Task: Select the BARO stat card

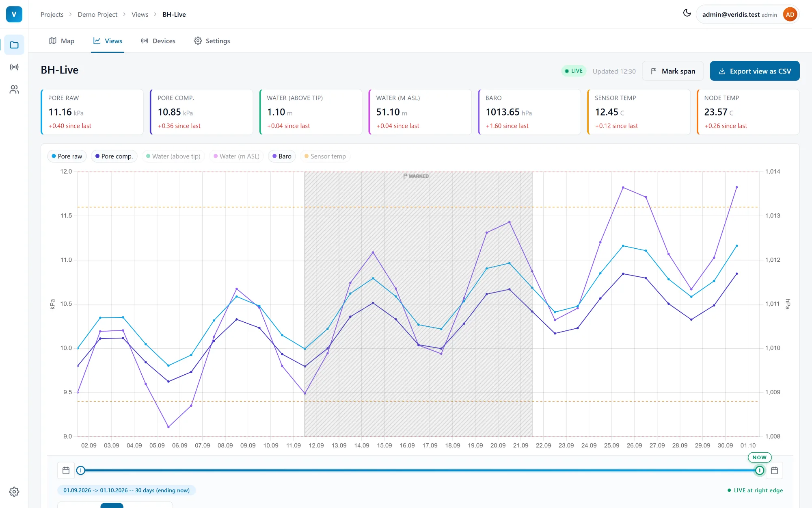Action: pyautogui.click(x=529, y=112)
